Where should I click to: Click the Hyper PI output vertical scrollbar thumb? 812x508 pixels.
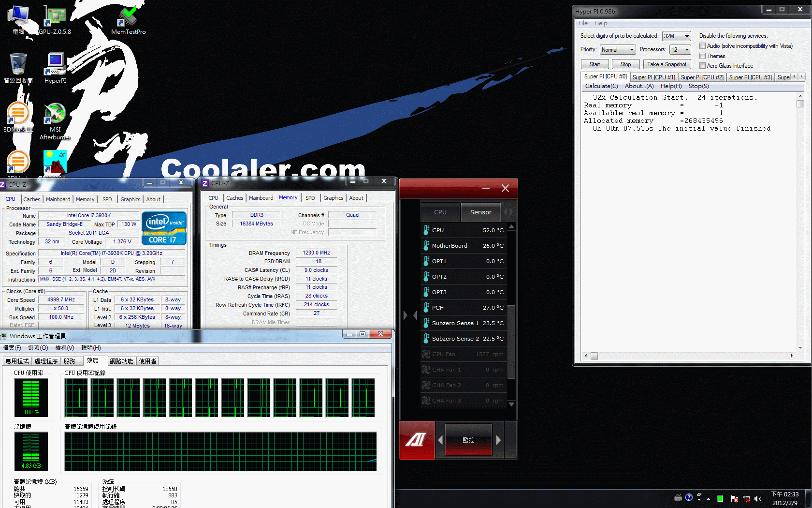pos(800,104)
